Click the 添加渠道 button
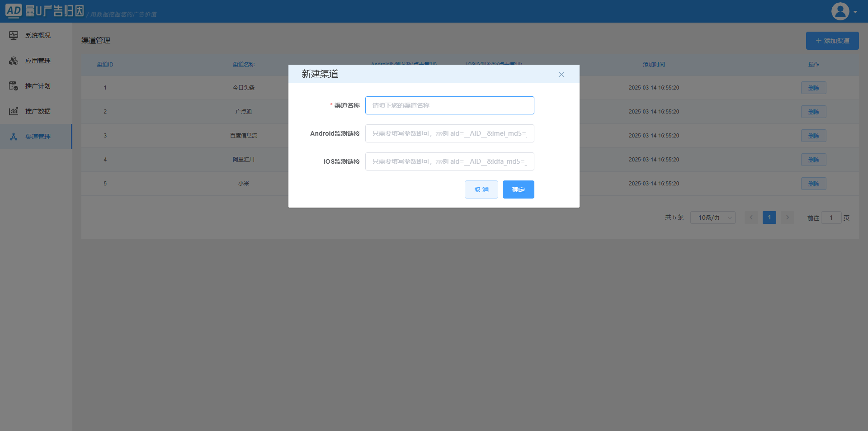Image resolution: width=868 pixels, height=431 pixels. (832, 41)
